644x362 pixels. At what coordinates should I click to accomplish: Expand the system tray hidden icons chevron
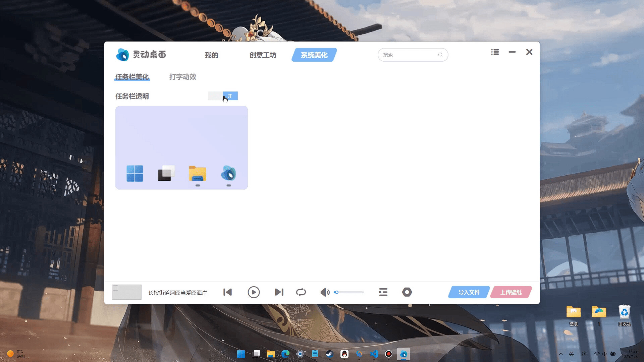click(560, 354)
